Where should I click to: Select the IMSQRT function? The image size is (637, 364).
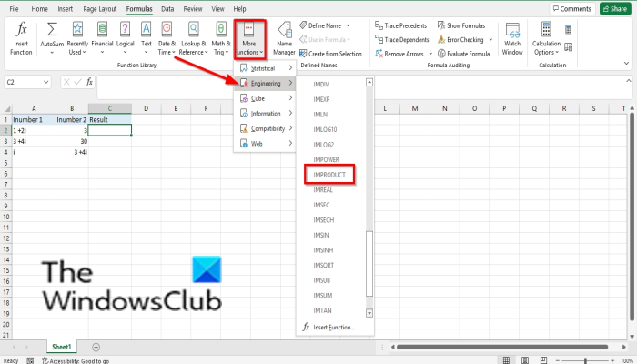pyautogui.click(x=324, y=266)
